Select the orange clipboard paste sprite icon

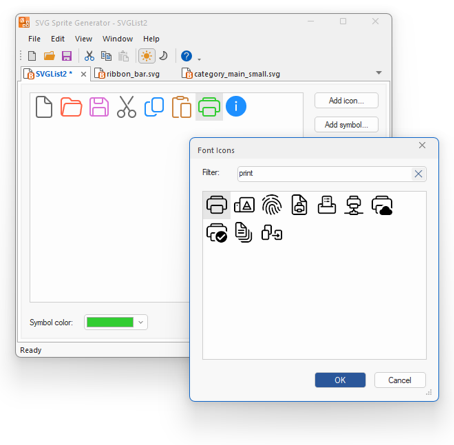[182, 107]
